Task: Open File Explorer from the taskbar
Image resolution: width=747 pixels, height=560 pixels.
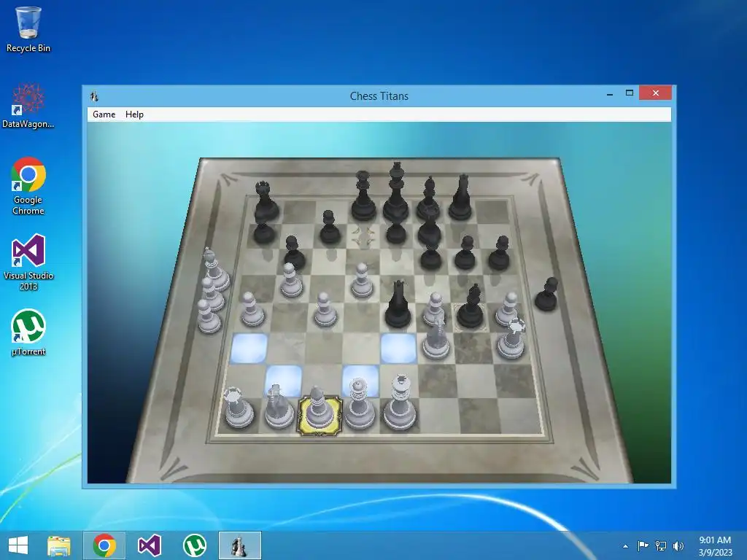Action: tap(58, 545)
